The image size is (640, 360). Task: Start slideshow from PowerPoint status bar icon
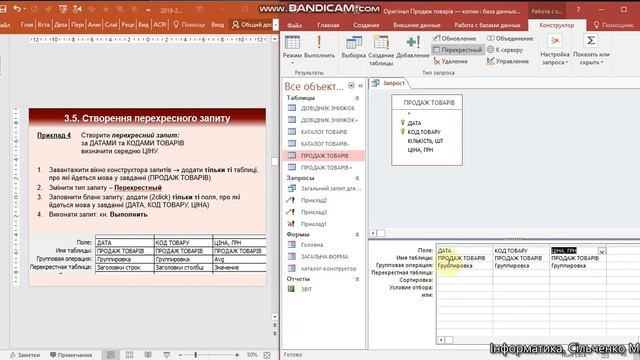click(167, 355)
